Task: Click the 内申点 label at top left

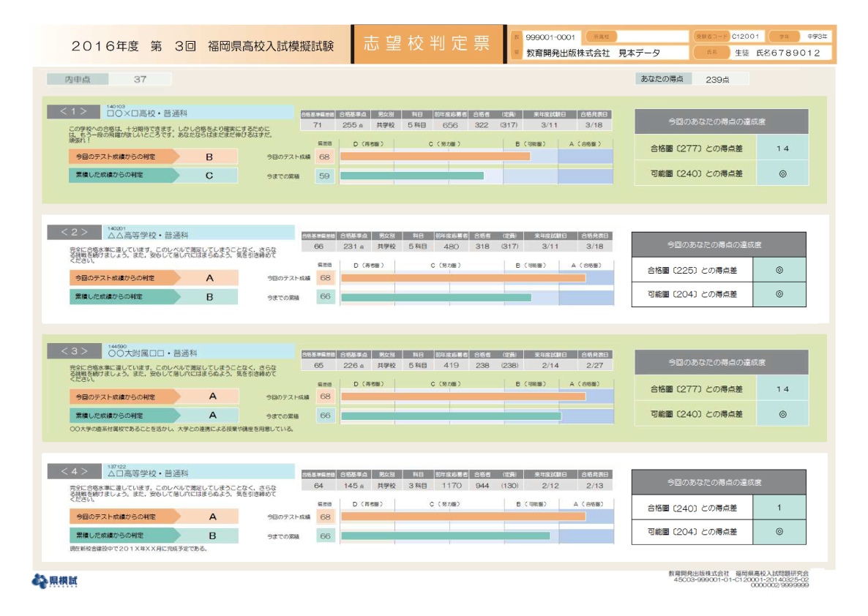Action: 77,79
